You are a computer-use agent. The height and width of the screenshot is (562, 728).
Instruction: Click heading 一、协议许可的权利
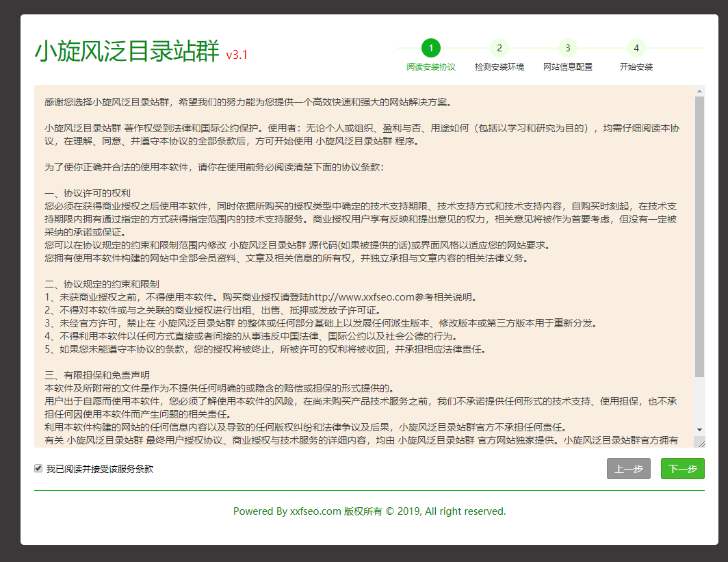88,193
